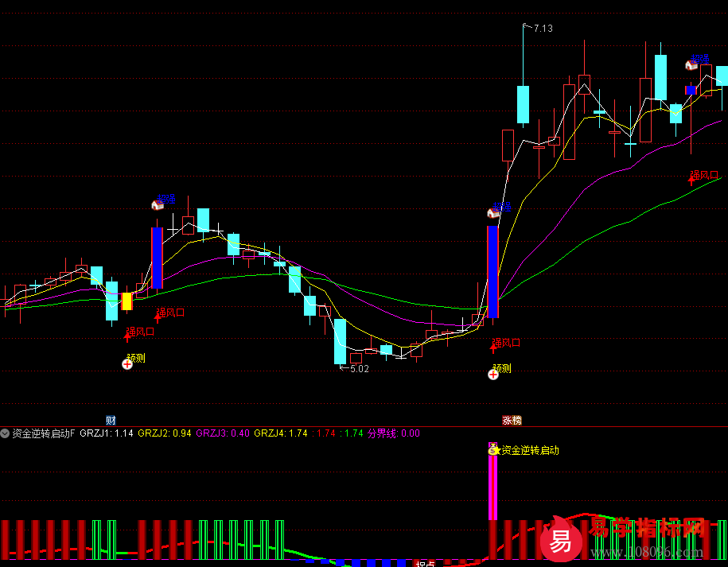Click the 资金逆转启动F indicator name

(43, 433)
